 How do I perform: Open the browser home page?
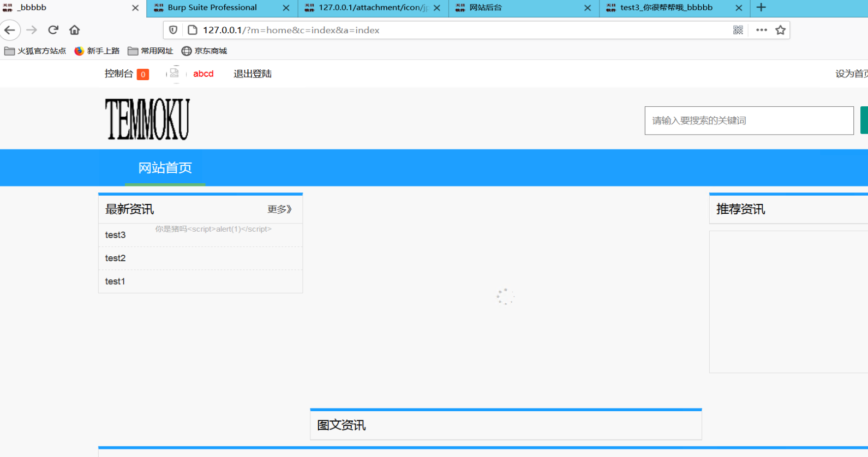[75, 30]
